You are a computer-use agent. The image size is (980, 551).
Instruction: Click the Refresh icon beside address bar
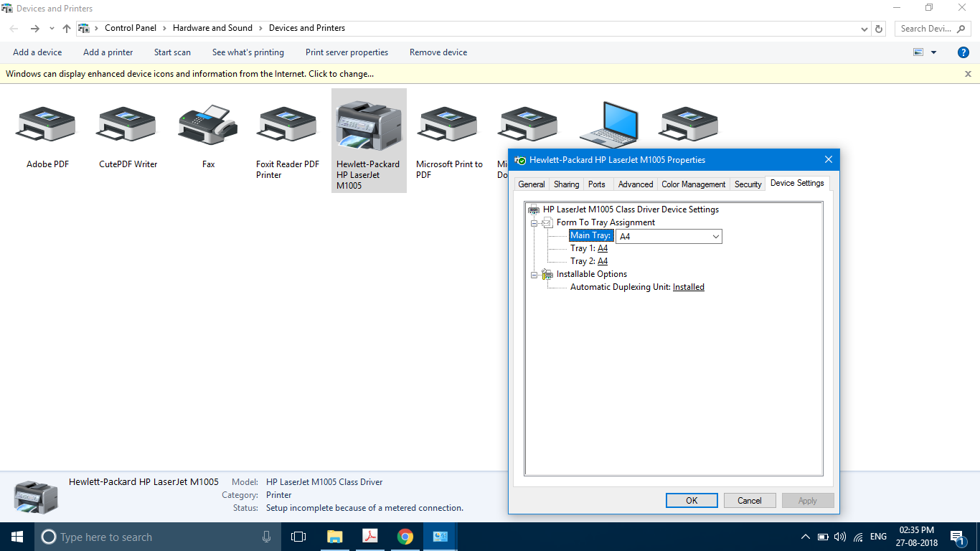[879, 29]
